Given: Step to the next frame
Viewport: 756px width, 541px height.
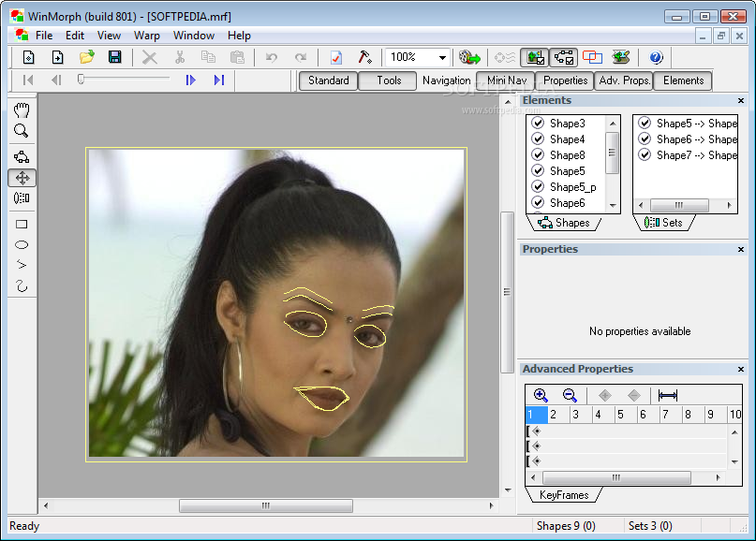Looking at the screenshot, I should click(x=191, y=80).
